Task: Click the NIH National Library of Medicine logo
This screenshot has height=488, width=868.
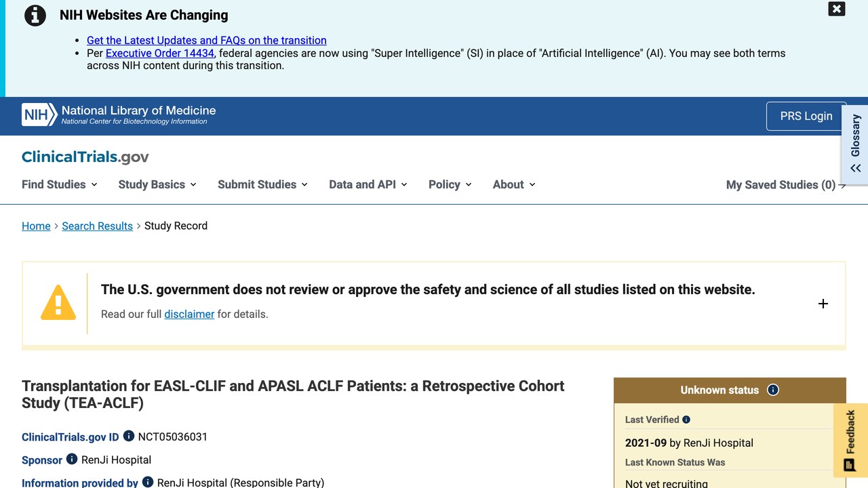Action: click(x=119, y=115)
